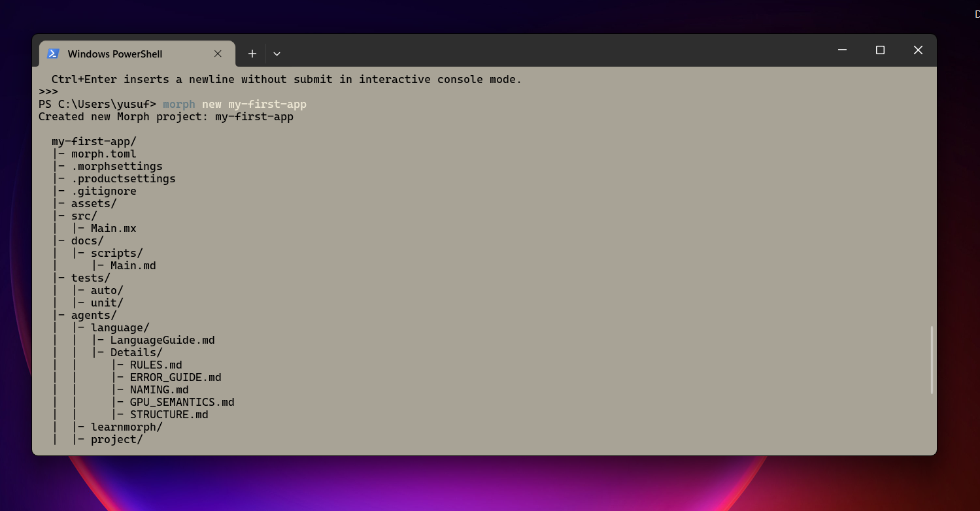Screen dimensions: 980x511
Task: Minimize the terminal window
Action: click(x=841, y=50)
